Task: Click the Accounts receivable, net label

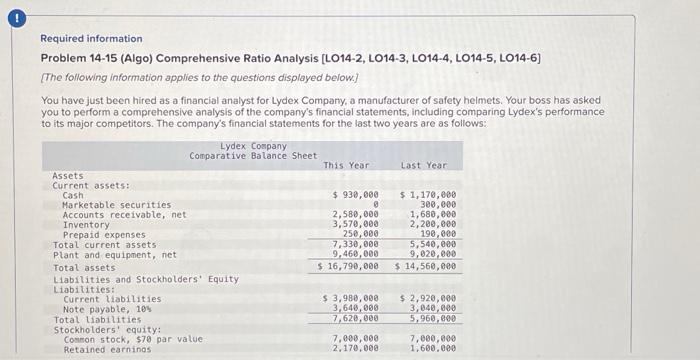Action: point(125,215)
